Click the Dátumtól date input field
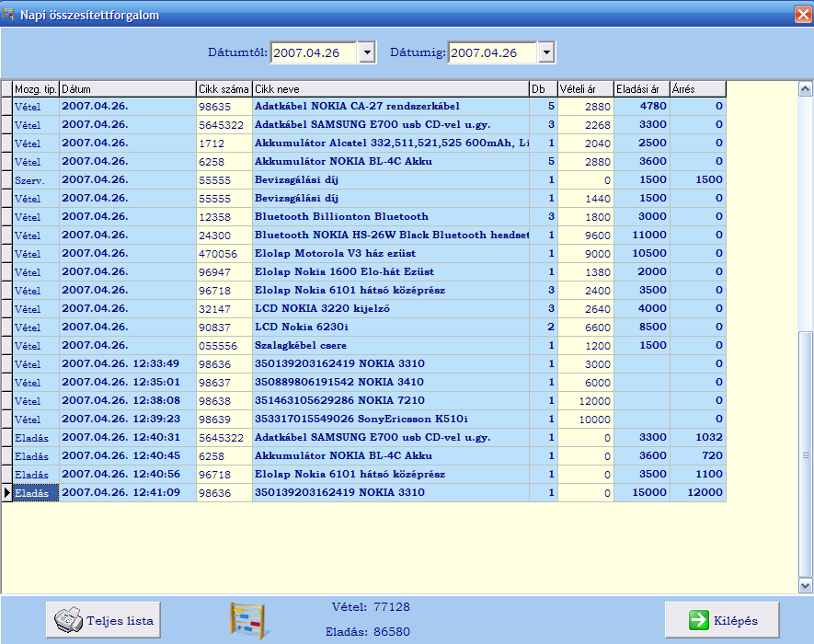Viewport: 814px width, 644px height. pyautogui.click(x=314, y=52)
